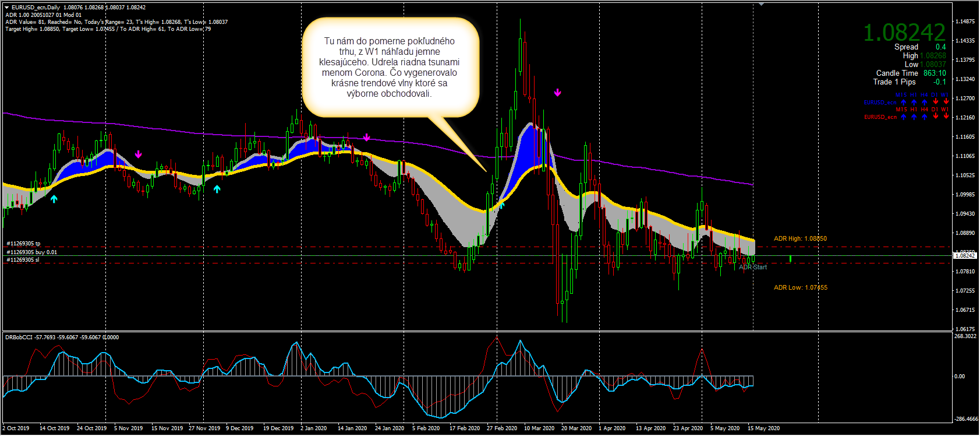980x436 pixels.
Task: Click the ADR High: 1.08850 label
Action: tap(800, 238)
